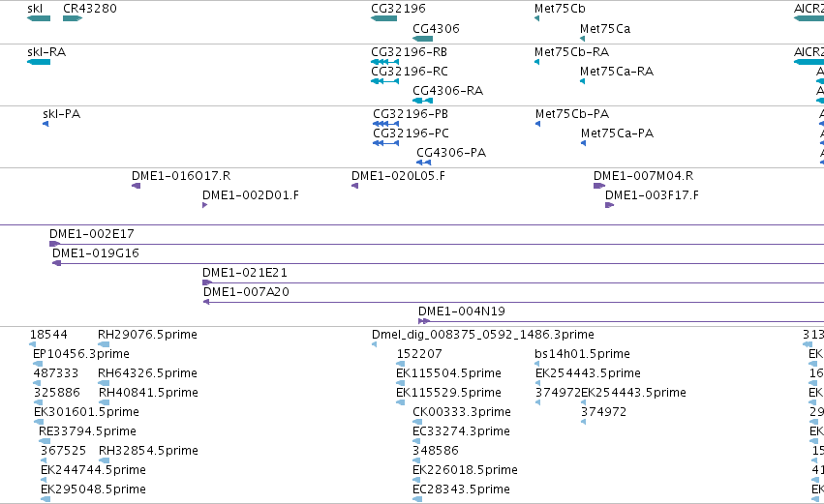Click the DME1-016O17.R arrow marker
The width and height of the screenshot is (824, 504).
[137, 186]
